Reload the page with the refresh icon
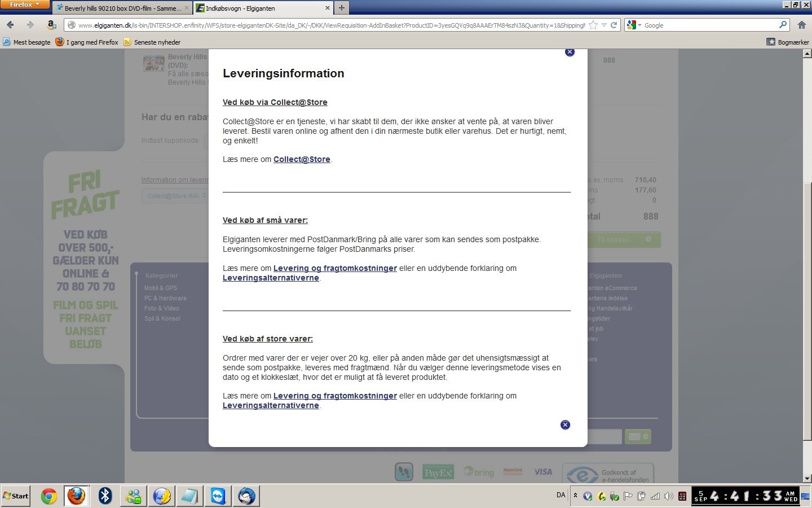812x508 pixels. point(614,25)
